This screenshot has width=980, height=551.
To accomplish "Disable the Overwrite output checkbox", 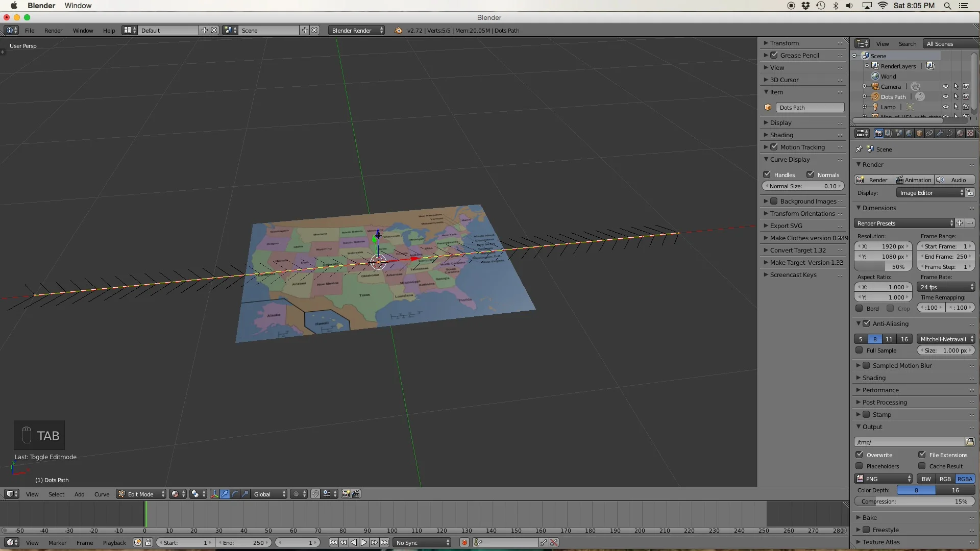I will (x=860, y=455).
